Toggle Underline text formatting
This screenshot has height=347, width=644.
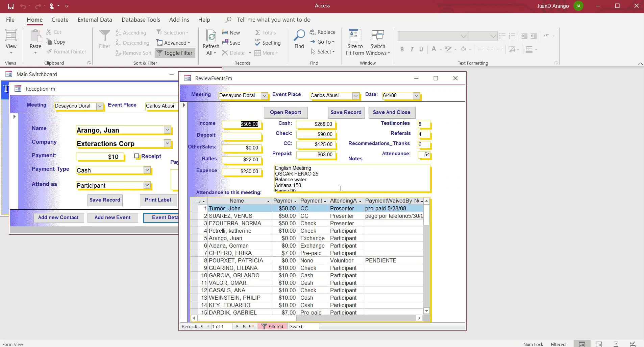pos(421,50)
